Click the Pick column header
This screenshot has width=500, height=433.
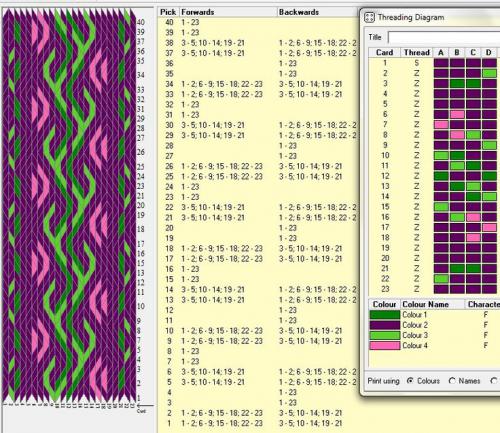click(168, 12)
